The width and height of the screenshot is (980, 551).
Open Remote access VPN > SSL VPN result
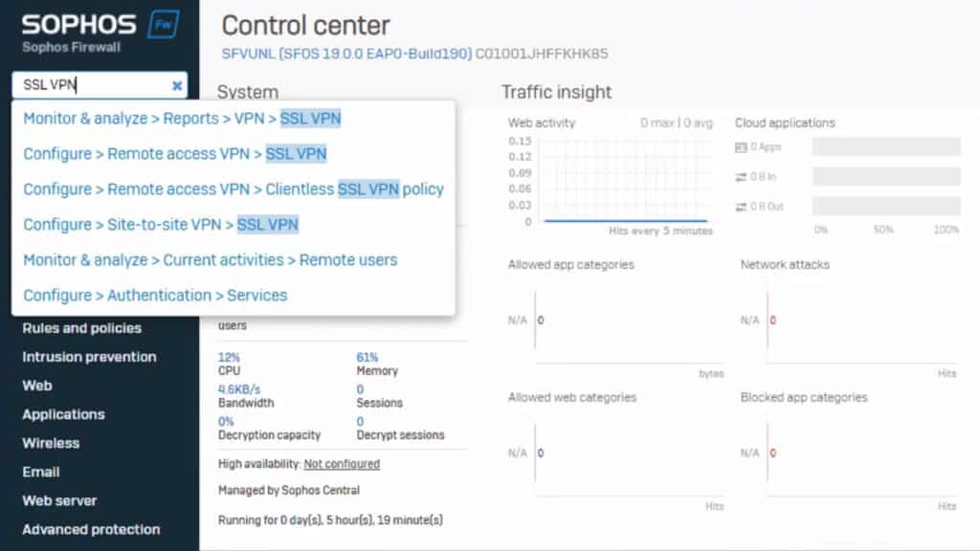click(175, 154)
